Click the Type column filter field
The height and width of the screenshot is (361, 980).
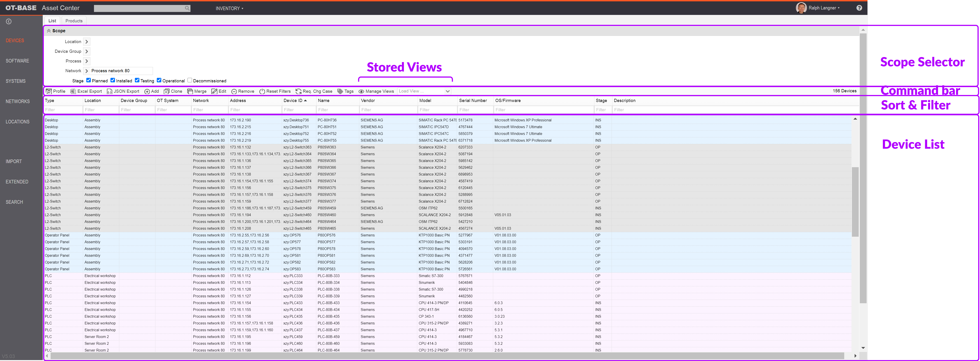63,110
